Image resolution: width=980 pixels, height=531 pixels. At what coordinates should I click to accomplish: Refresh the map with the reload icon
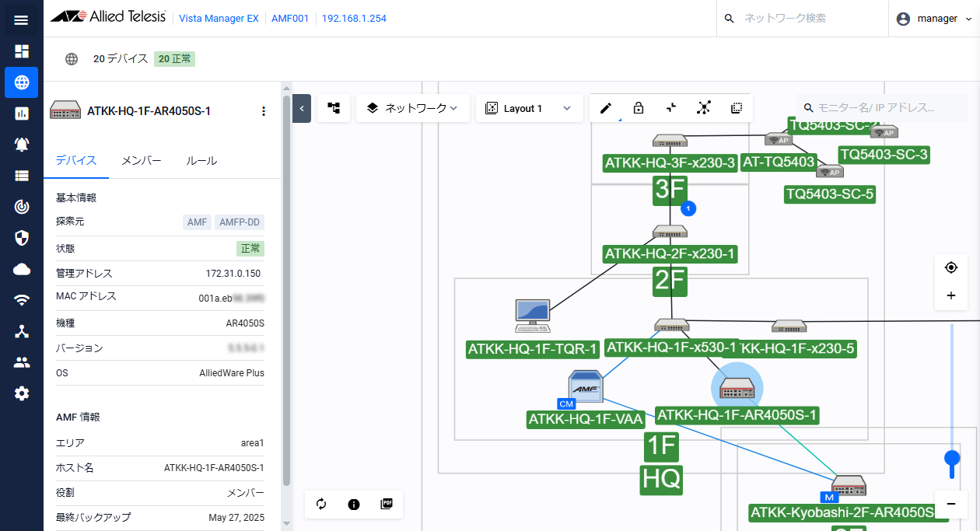click(x=321, y=504)
